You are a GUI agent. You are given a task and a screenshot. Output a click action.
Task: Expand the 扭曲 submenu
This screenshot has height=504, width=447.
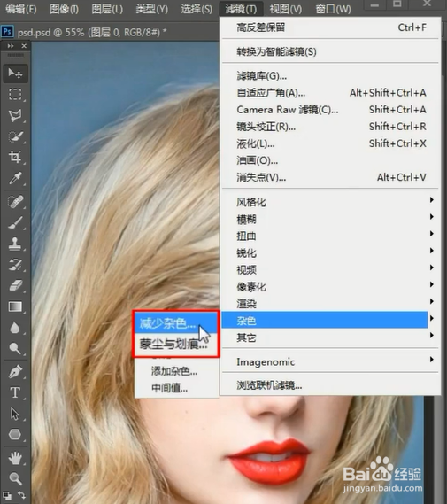[x=331, y=236]
